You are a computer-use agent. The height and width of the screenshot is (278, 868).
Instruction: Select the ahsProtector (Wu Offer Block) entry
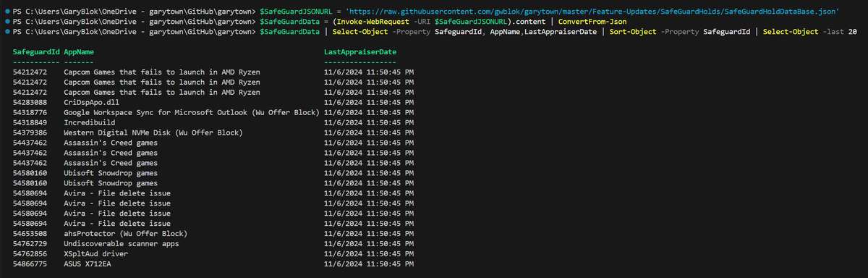[126, 234]
